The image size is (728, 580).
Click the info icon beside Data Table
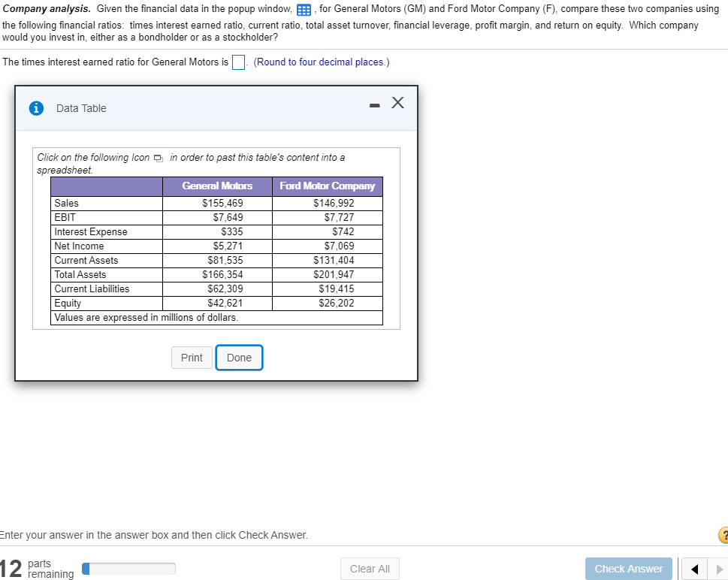click(37, 108)
